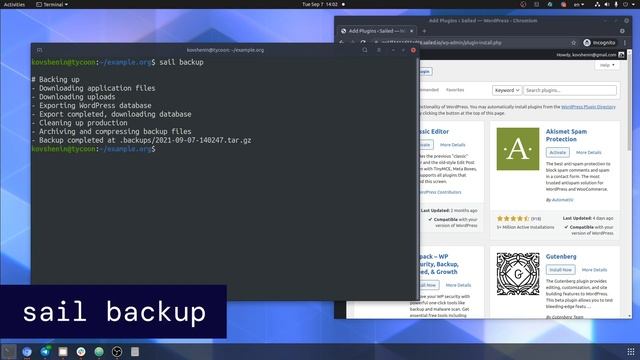Screen dimensions: 640x360
Task: Click the Akismet plugin icon thumbnail
Action: [x=518, y=149]
